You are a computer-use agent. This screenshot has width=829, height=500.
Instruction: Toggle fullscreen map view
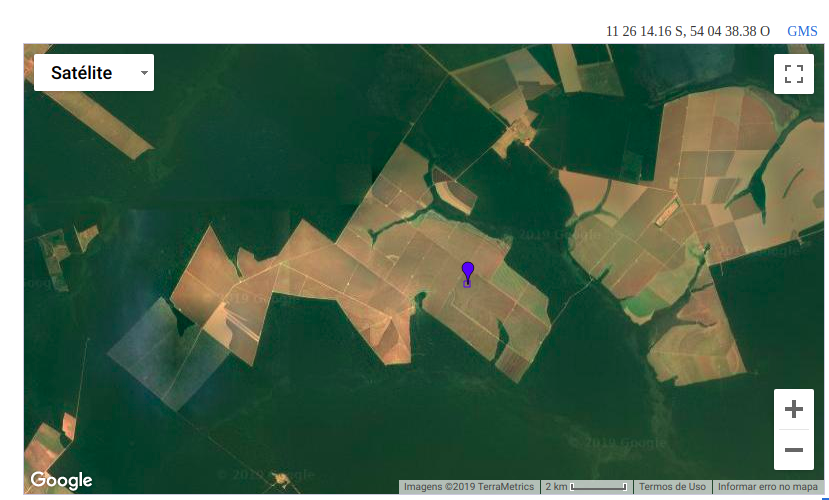click(x=793, y=74)
